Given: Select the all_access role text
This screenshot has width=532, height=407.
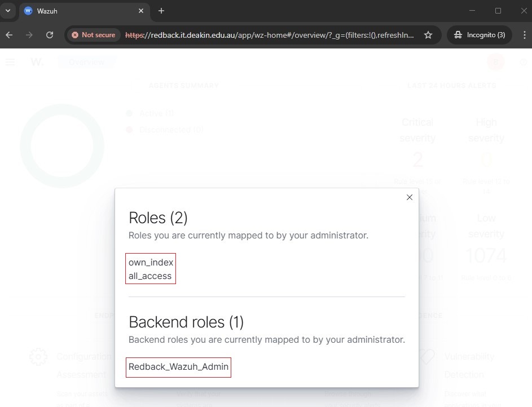Looking at the screenshot, I should tap(150, 276).
